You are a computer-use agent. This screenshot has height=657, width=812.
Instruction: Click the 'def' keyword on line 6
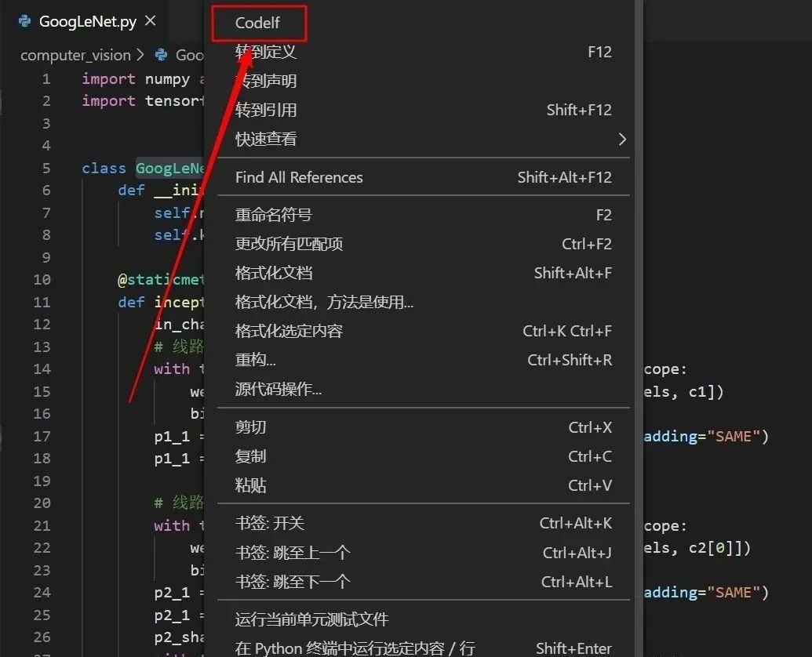tap(131, 191)
